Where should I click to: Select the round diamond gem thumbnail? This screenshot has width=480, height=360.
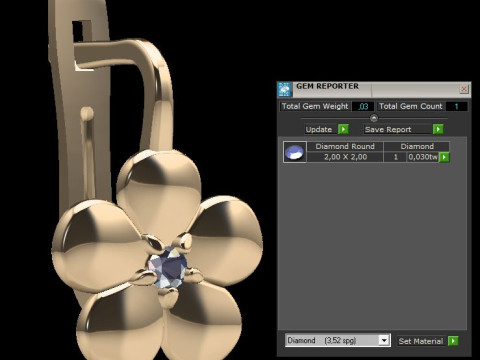(x=295, y=152)
